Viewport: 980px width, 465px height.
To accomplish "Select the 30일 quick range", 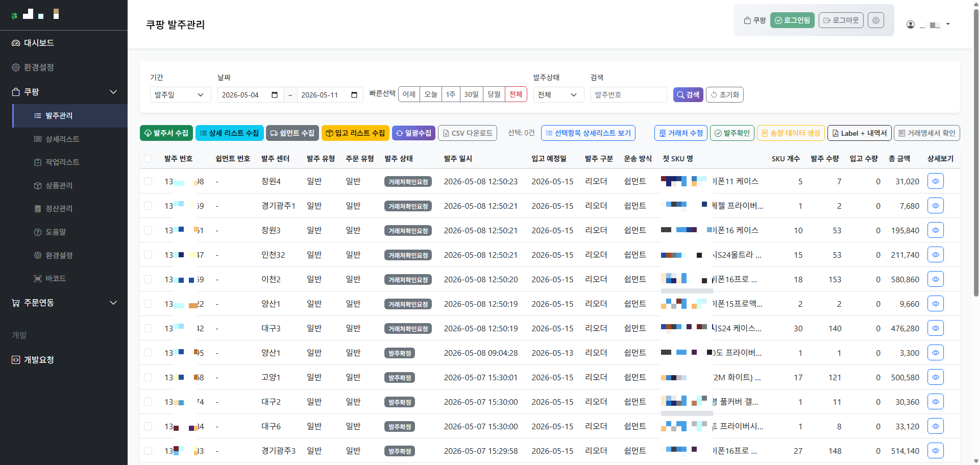I will [472, 94].
